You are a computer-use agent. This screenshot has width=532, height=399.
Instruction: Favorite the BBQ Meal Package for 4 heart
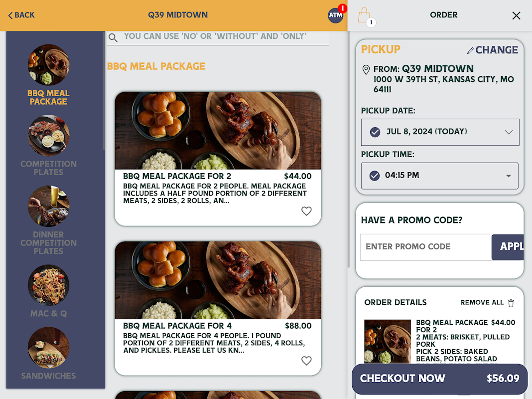point(306,361)
